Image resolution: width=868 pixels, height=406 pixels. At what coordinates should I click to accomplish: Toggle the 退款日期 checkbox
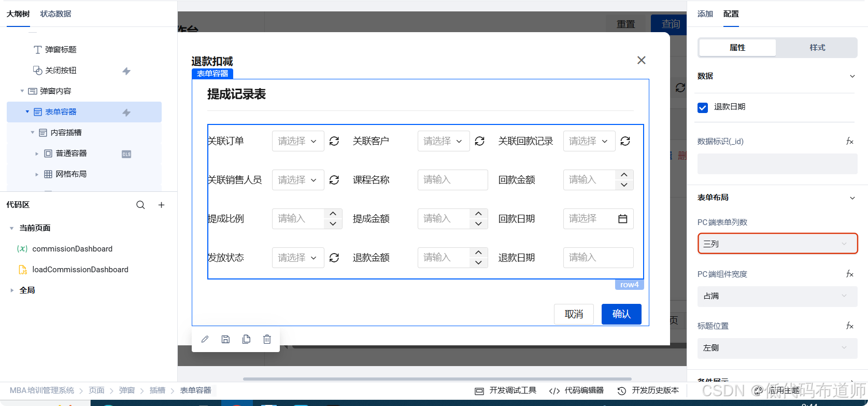tap(703, 107)
